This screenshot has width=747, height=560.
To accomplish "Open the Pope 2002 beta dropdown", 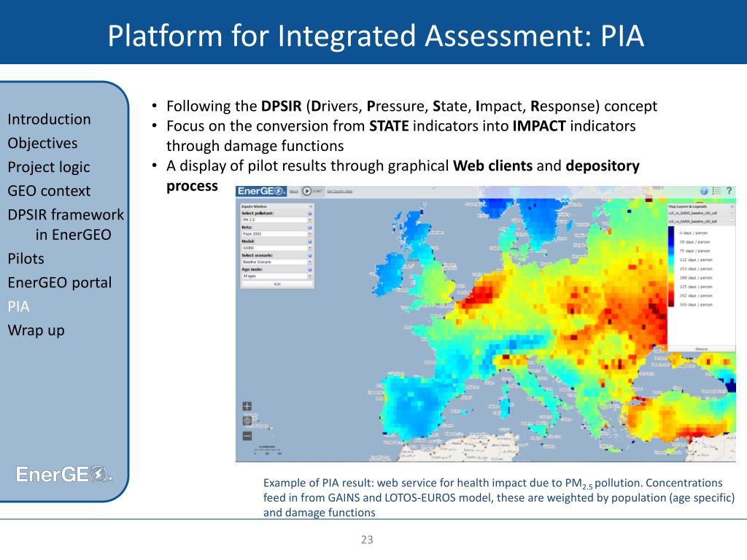I will 276,234.
